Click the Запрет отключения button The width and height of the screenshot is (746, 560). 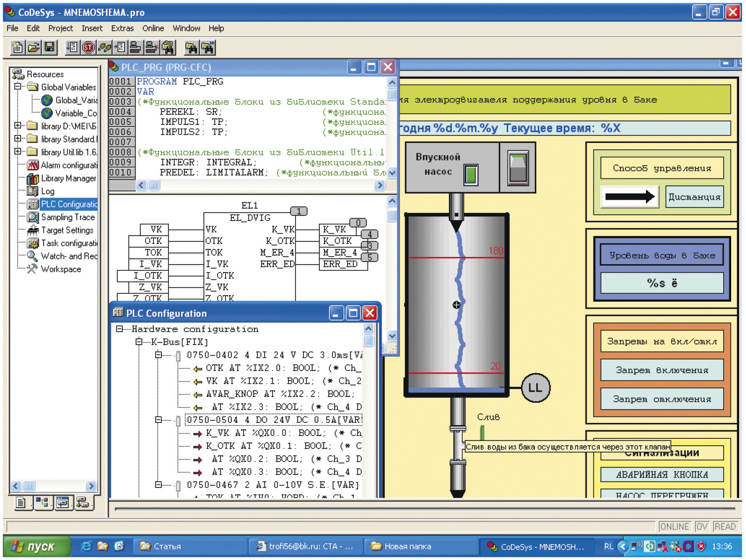662,399
